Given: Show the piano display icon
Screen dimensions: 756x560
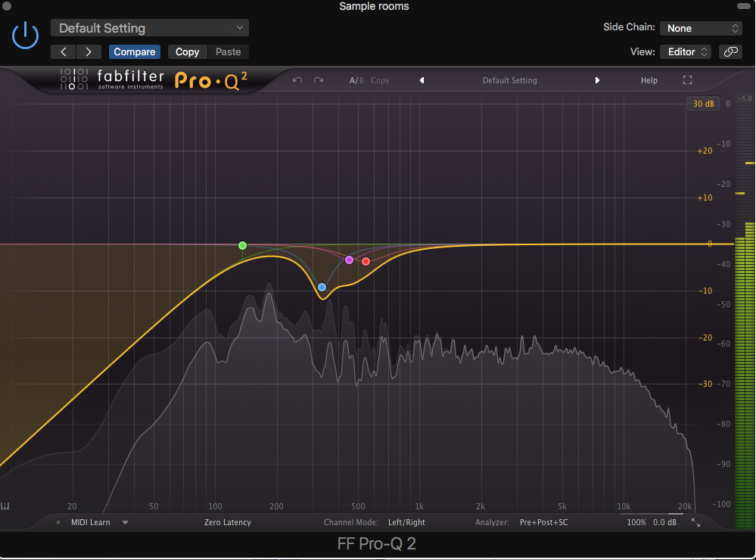Looking at the screenshot, I should (x=5, y=506).
